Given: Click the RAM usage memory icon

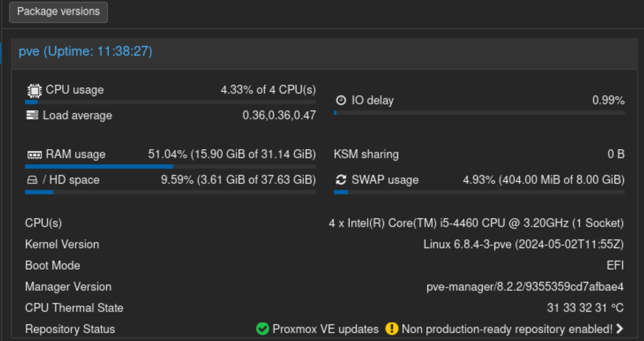Looking at the screenshot, I should [x=34, y=155].
